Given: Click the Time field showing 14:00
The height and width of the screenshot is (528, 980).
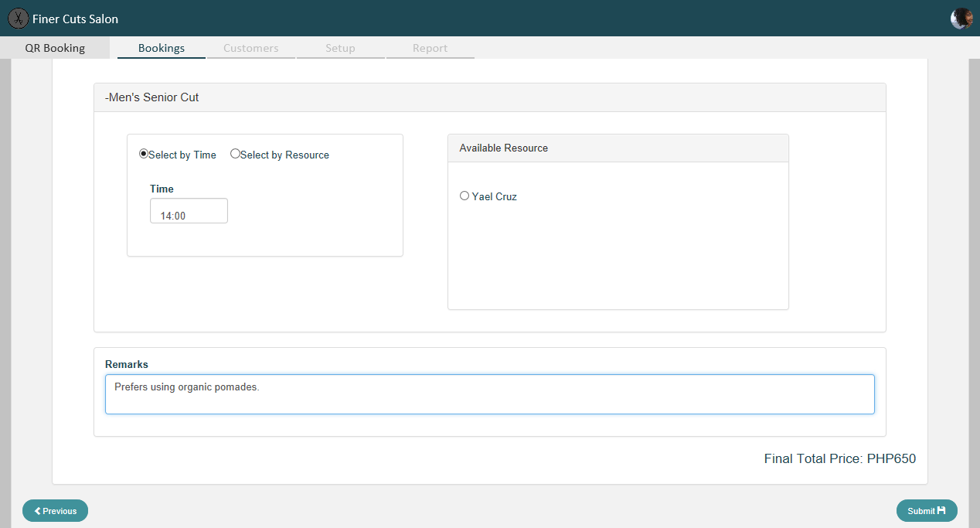Looking at the screenshot, I should [x=189, y=211].
